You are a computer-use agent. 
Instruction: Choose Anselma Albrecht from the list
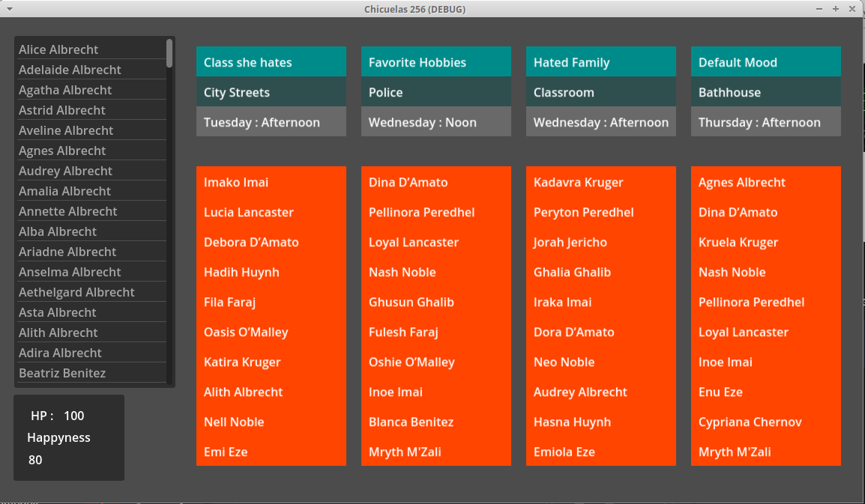click(91, 272)
